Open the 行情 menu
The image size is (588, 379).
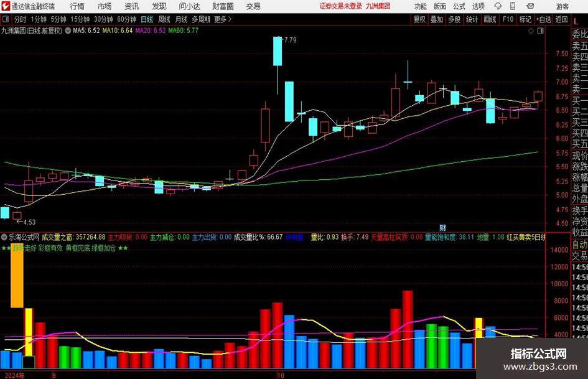tap(77, 6)
